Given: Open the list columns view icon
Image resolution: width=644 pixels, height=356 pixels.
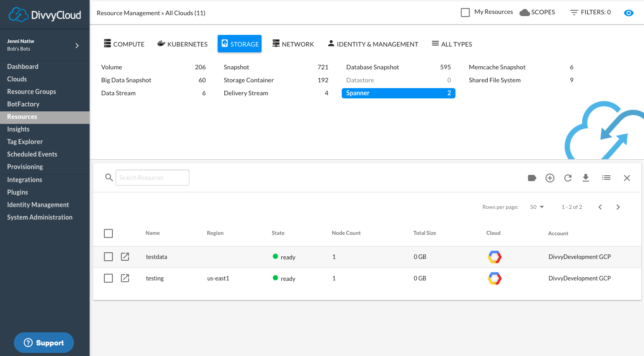Looking at the screenshot, I should 606,178.
